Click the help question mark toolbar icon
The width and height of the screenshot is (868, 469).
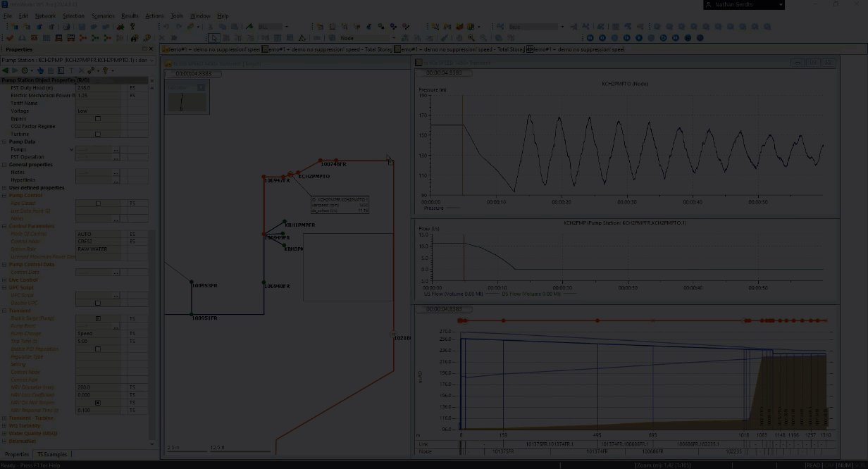tap(132, 27)
